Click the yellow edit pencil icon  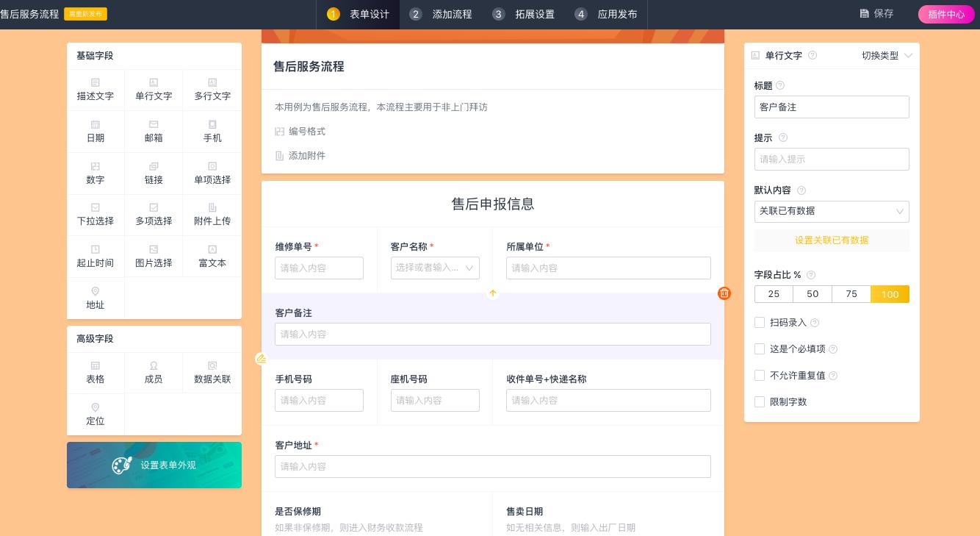coord(261,359)
